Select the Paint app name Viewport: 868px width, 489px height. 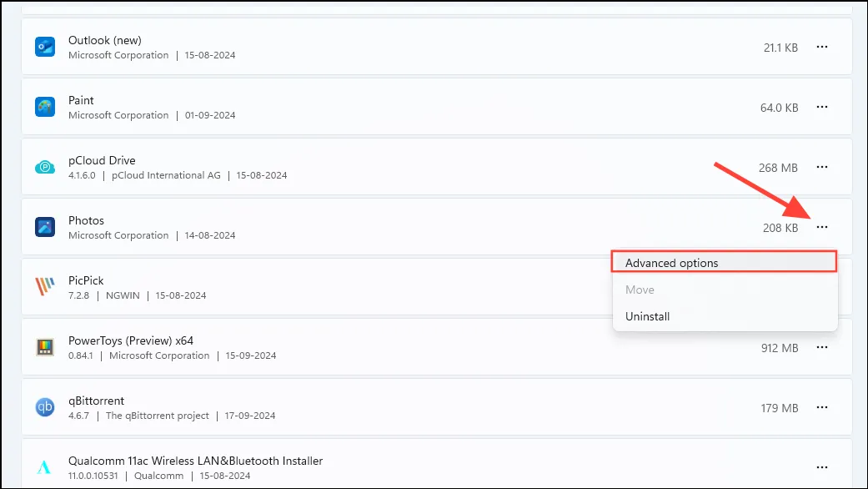(81, 100)
